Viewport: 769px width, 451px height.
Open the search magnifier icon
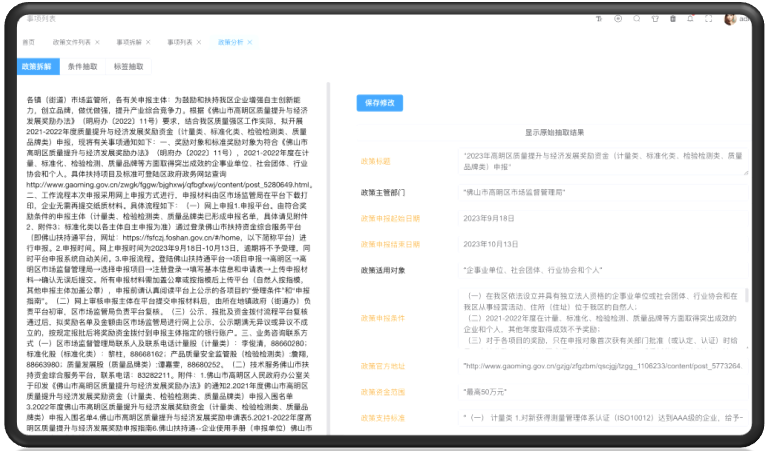(x=637, y=19)
